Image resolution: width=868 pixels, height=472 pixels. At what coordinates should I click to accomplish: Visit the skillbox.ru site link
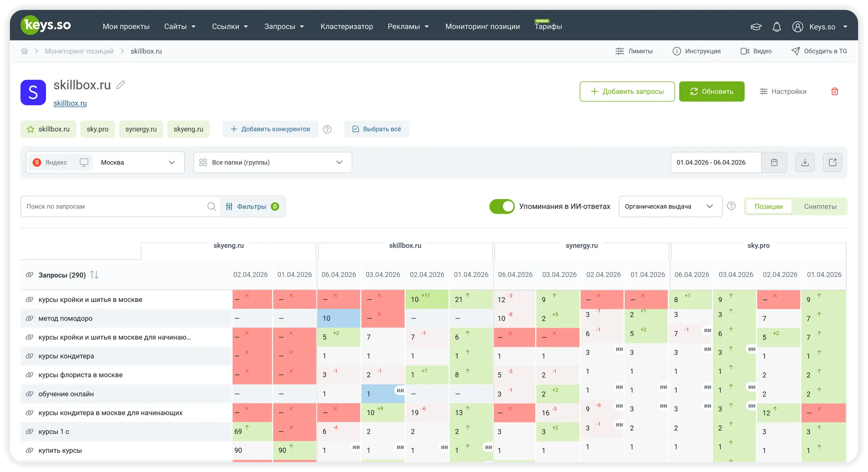click(x=70, y=103)
